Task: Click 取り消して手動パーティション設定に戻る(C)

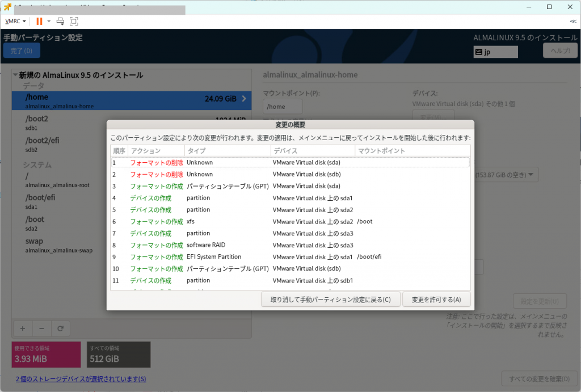Action: [x=331, y=300]
